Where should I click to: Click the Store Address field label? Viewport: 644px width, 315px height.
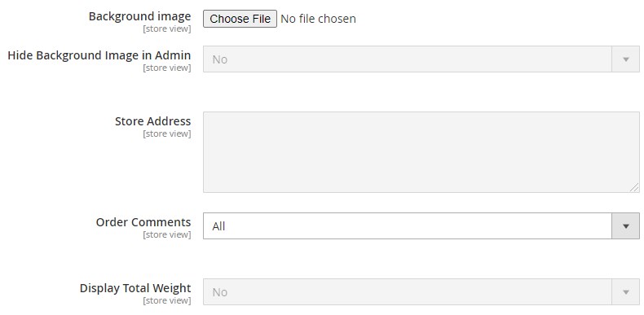point(152,121)
